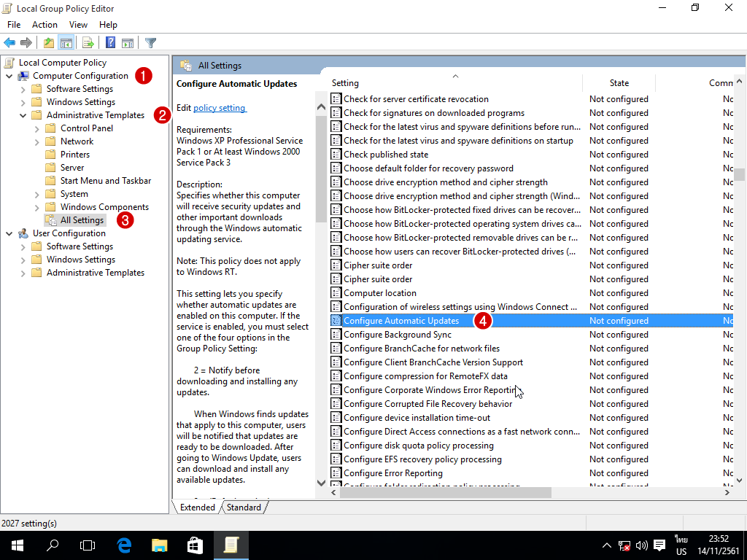Click the policy icon beside Computer location
The image size is (747, 560).
pyautogui.click(x=336, y=293)
